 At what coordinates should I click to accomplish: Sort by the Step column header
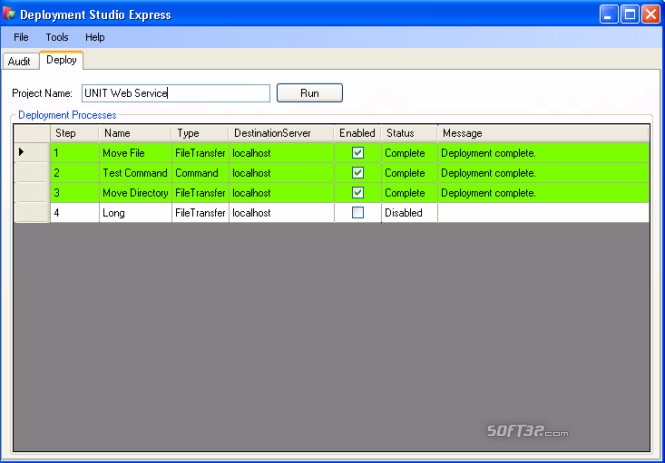tap(75, 133)
